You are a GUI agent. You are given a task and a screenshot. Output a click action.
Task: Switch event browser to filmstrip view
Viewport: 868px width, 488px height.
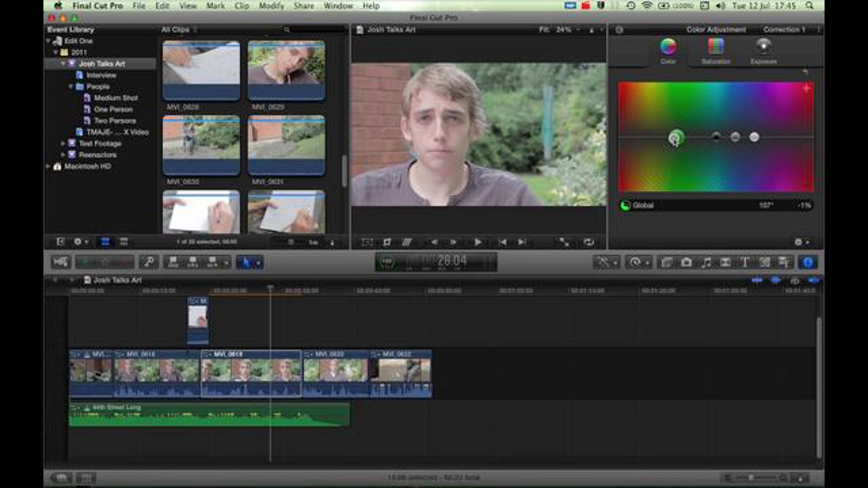pyautogui.click(x=105, y=242)
